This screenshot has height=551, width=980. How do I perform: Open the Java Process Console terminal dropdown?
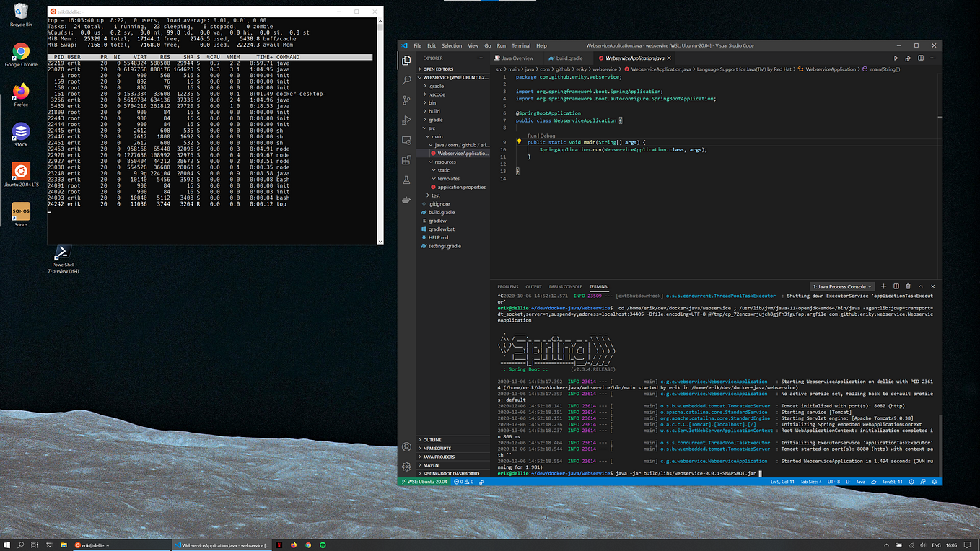(841, 286)
